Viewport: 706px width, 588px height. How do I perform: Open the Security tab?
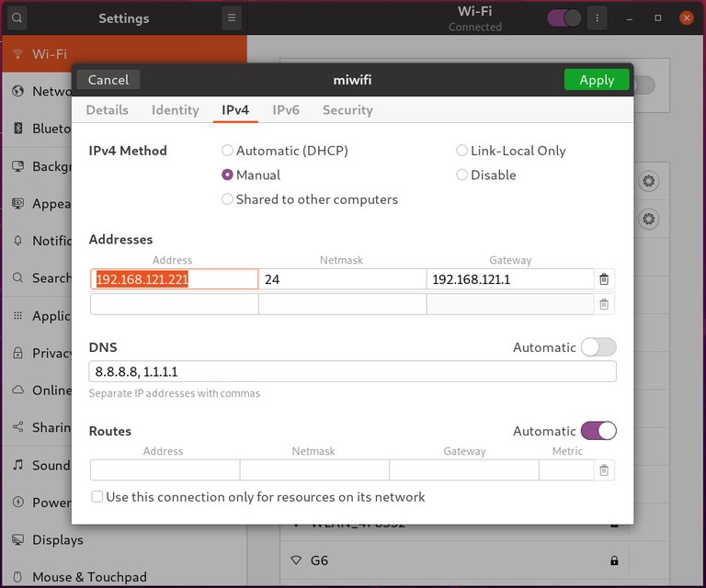pos(347,110)
